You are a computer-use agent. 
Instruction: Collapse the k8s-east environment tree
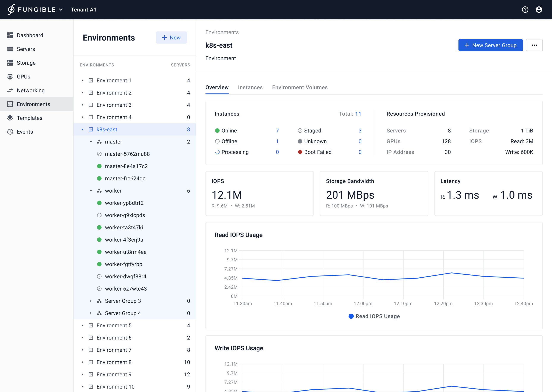click(82, 129)
